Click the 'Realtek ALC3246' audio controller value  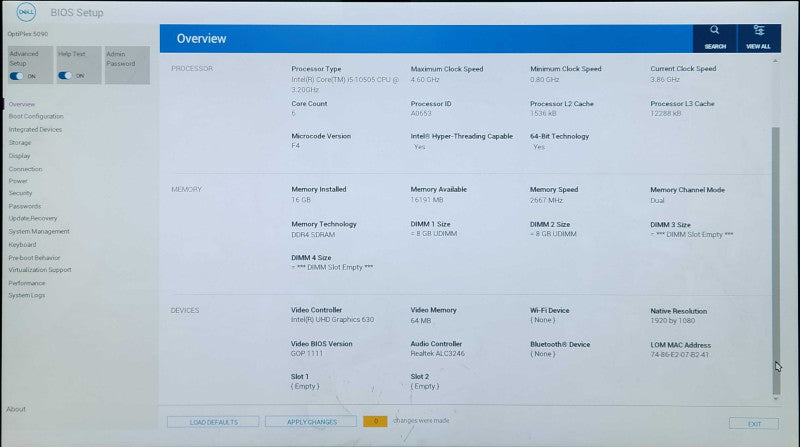pyautogui.click(x=438, y=354)
